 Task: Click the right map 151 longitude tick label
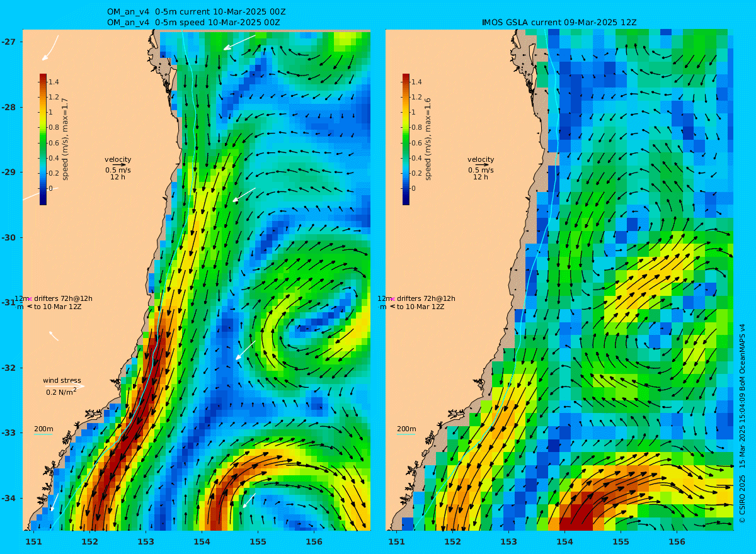pos(396,541)
